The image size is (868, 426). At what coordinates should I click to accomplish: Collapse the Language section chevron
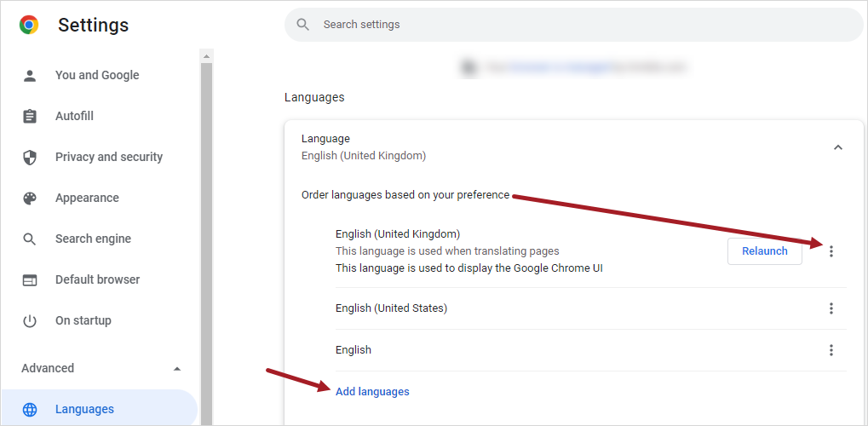point(838,147)
